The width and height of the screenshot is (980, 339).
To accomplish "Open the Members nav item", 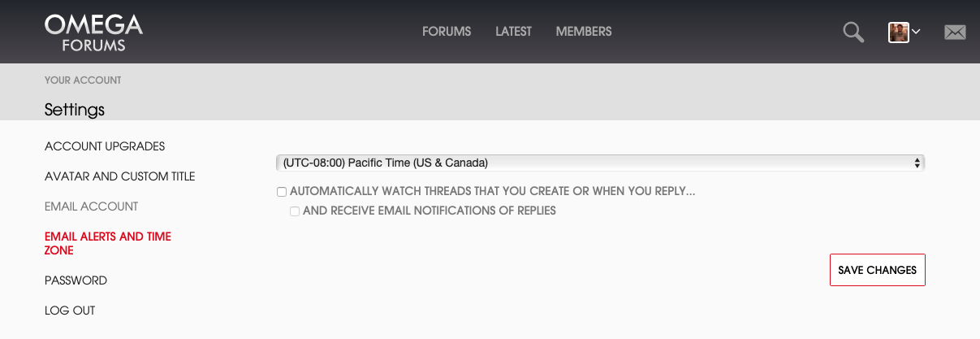I will pos(584,32).
